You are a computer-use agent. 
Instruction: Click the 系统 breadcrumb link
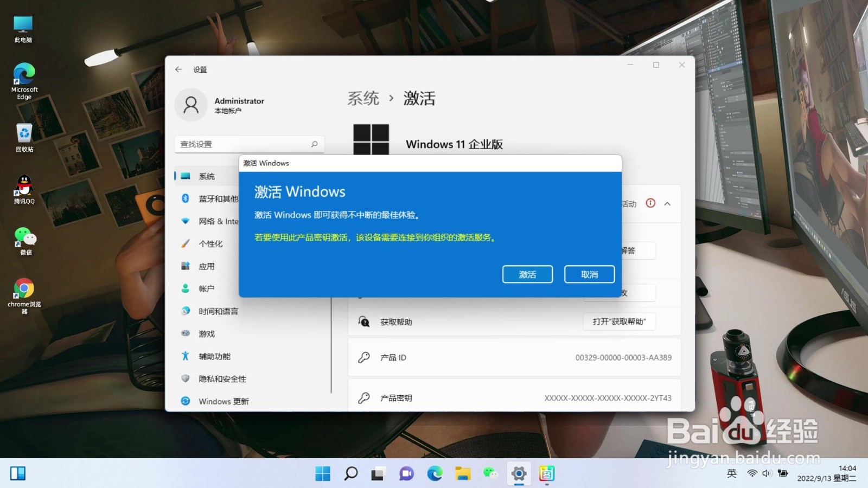[x=363, y=98]
